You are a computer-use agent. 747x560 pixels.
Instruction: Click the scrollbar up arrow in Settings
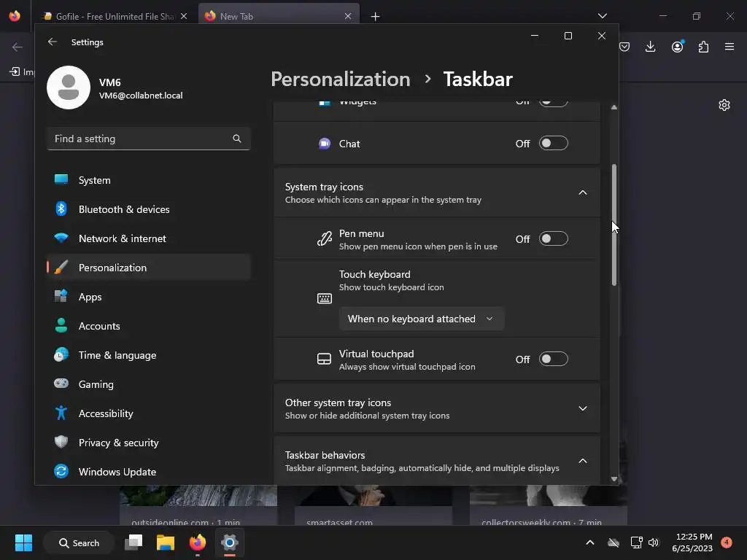pos(614,107)
